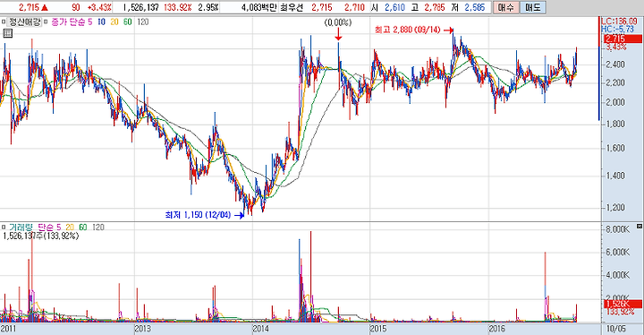Click the volume readout 1,526,137주(133.92%)
The image size is (644, 335).
coord(40,236)
